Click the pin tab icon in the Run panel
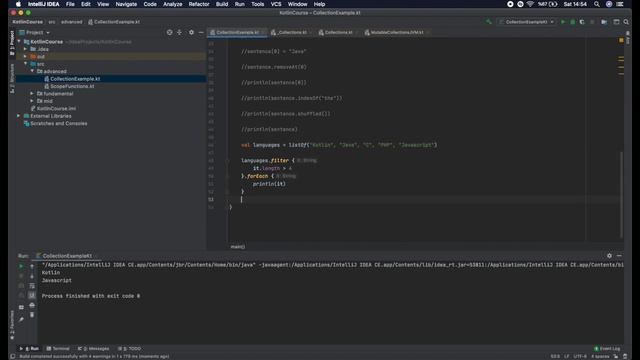The image size is (640, 360). pyautogui.click(x=21, y=319)
